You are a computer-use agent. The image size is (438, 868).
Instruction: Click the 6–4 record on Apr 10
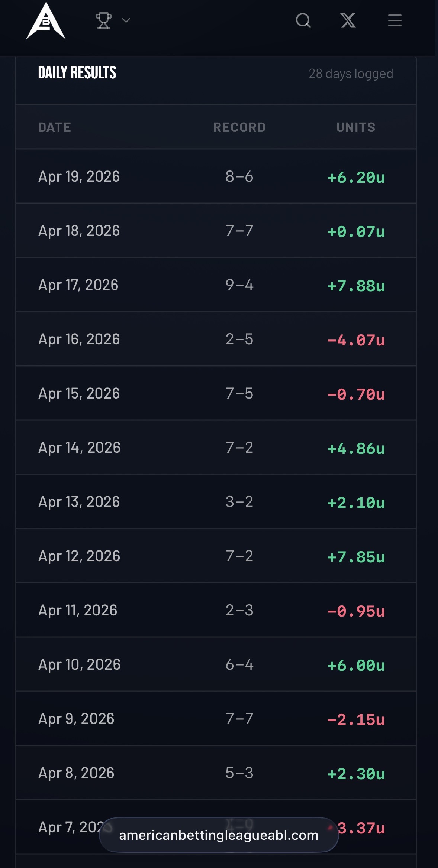pyautogui.click(x=239, y=664)
